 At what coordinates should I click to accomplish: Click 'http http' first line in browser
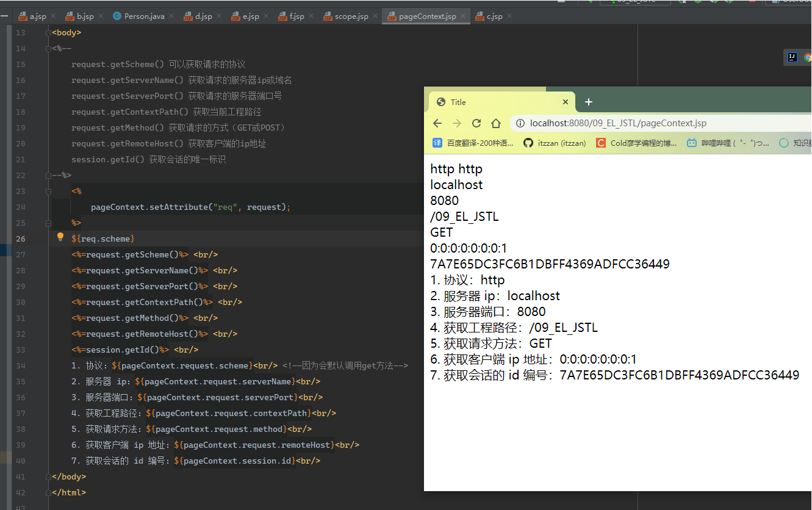tap(456, 169)
